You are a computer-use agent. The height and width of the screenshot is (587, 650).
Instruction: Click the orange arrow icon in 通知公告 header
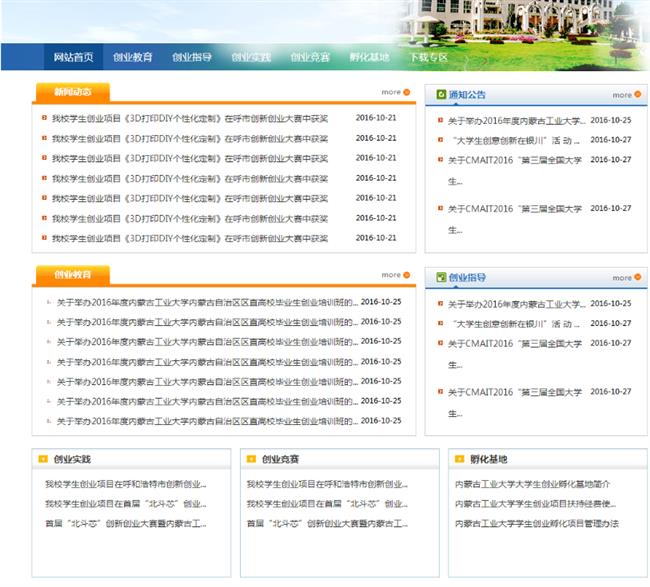pos(639,95)
